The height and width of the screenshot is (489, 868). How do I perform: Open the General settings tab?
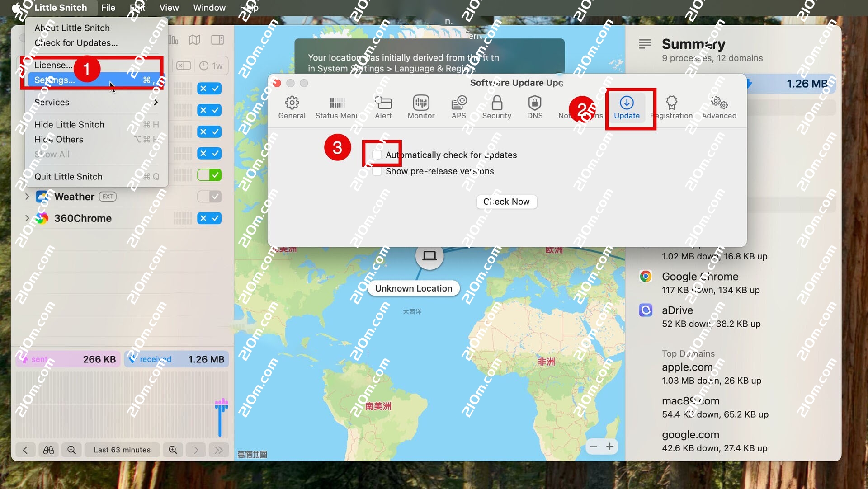click(292, 107)
